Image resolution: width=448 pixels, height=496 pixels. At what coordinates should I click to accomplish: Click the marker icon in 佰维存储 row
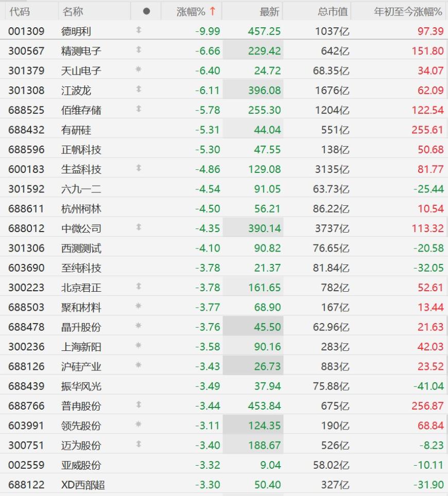click(x=139, y=109)
